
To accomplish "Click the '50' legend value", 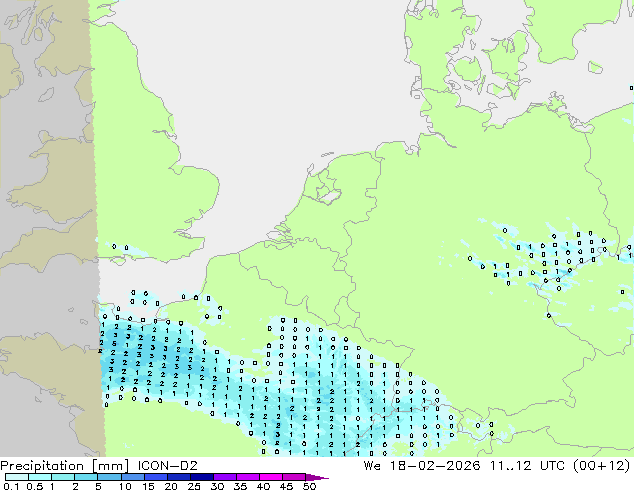I will coord(309,486).
